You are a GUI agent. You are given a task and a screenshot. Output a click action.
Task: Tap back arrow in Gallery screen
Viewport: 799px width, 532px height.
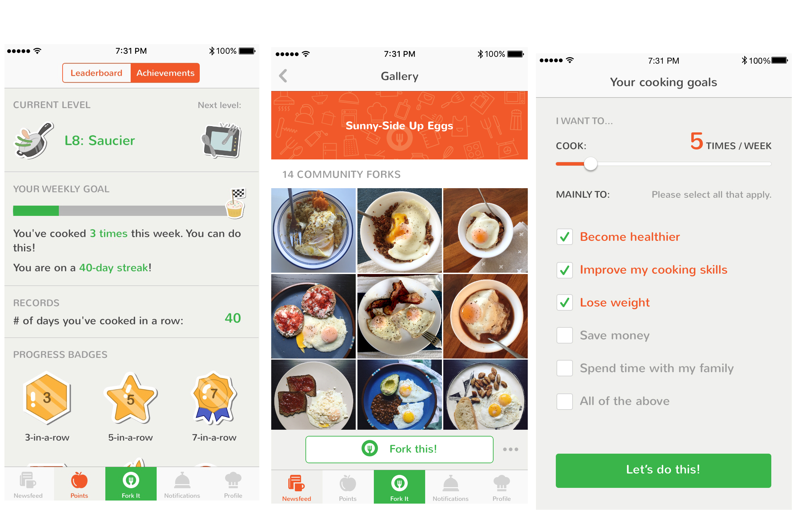283,76
